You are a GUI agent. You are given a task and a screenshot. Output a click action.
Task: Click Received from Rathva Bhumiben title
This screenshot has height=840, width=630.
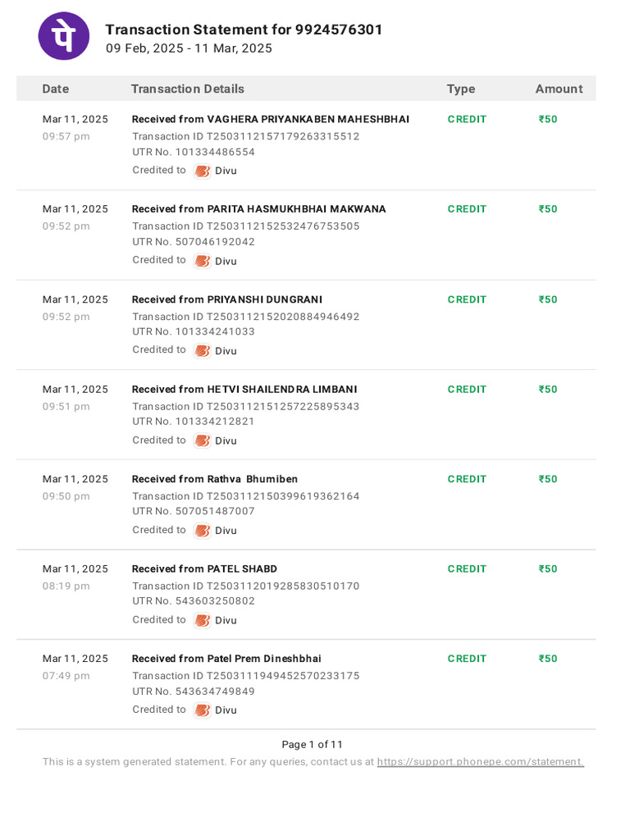[x=215, y=479]
